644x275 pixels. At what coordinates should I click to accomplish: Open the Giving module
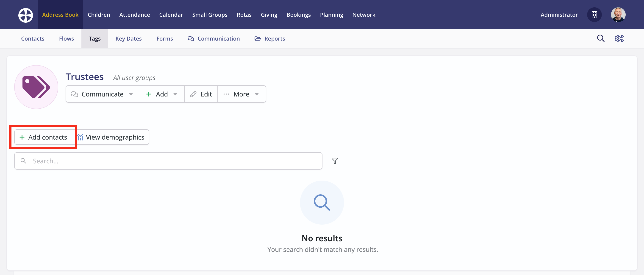(269, 15)
